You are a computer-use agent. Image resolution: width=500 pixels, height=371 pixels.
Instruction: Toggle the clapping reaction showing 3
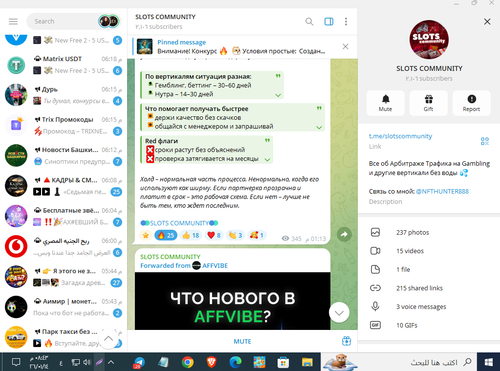[x=235, y=235]
